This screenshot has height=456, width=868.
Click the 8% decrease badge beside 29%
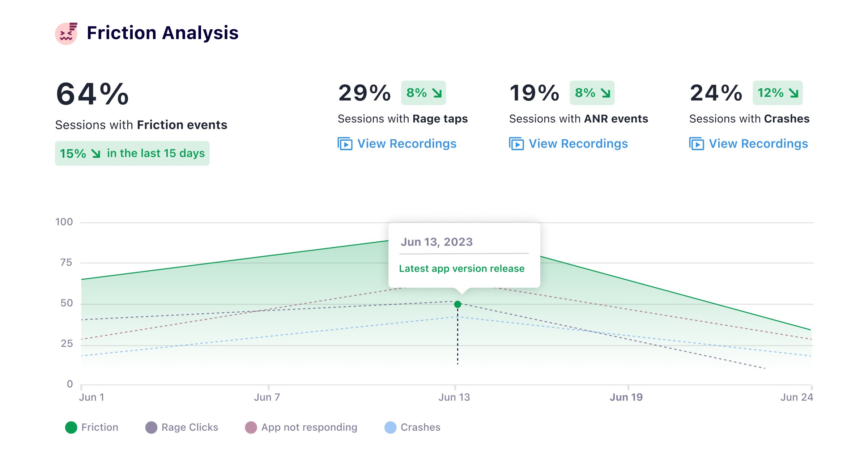tap(424, 93)
